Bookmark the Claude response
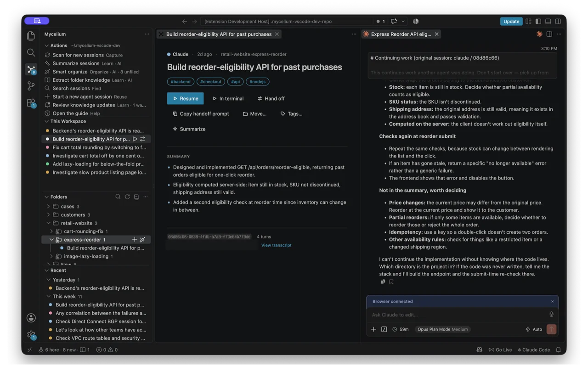Viewport: 588px width, 383px height. 391,282
